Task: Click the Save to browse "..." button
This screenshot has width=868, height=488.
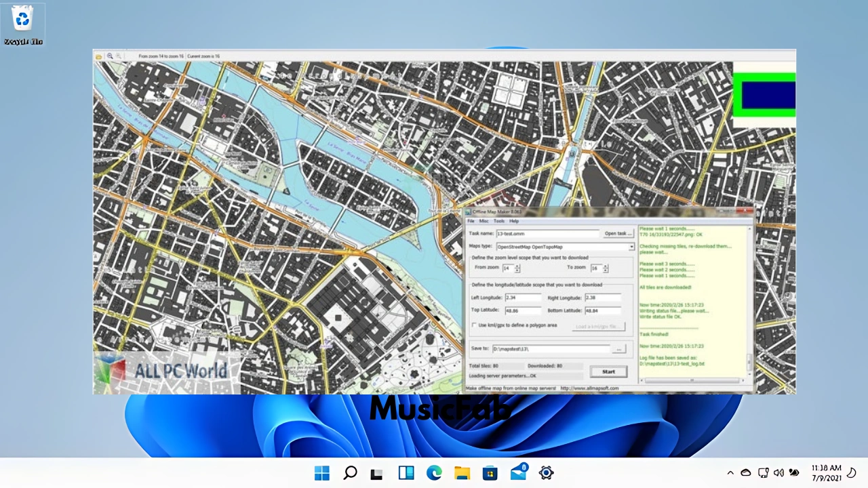Action: [x=619, y=349]
